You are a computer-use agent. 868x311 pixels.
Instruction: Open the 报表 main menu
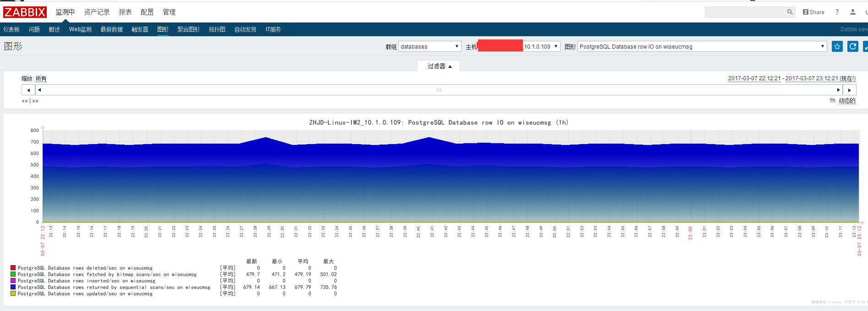[125, 12]
